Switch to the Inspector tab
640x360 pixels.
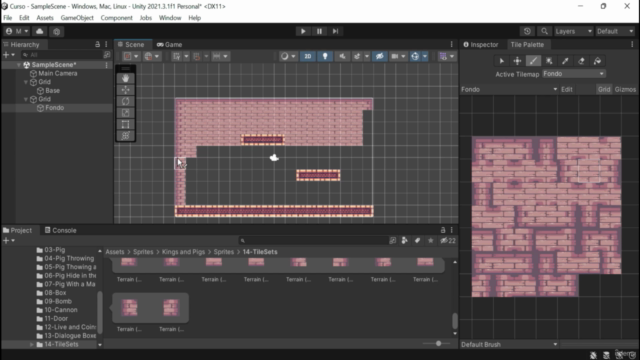(x=481, y=44)
